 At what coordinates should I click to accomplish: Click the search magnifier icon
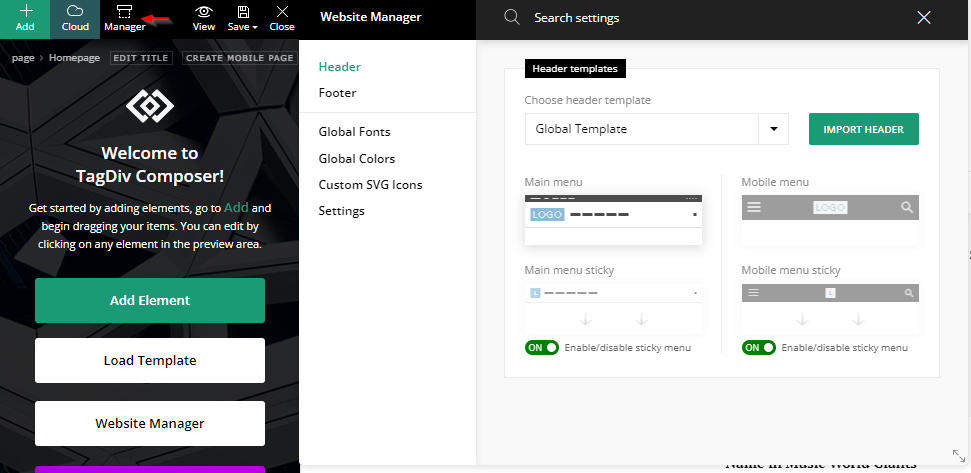pos(512,17)
